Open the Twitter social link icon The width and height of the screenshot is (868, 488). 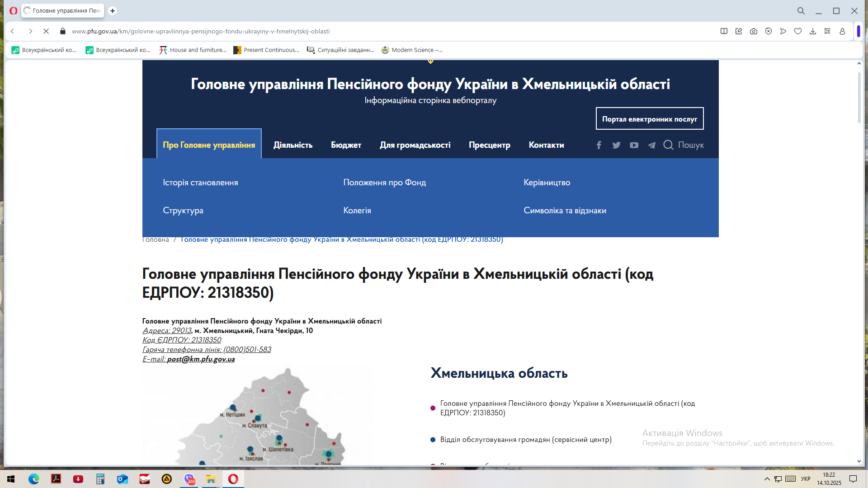616,145
